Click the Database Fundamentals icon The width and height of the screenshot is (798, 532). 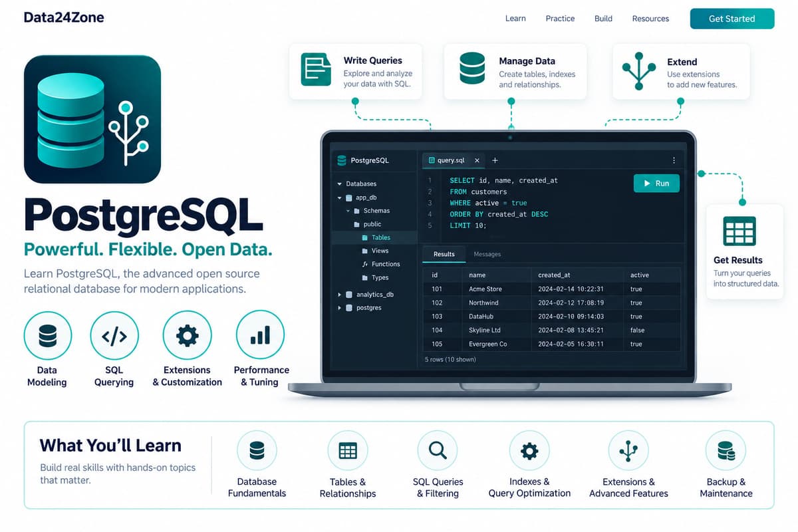(257, 451)
